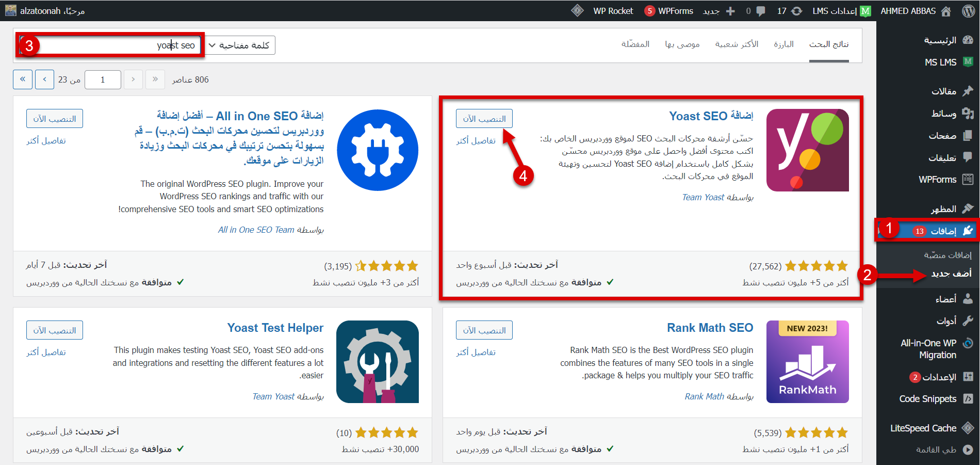Open LiteSpeed Cache in the sidebar

click(932, 428)
